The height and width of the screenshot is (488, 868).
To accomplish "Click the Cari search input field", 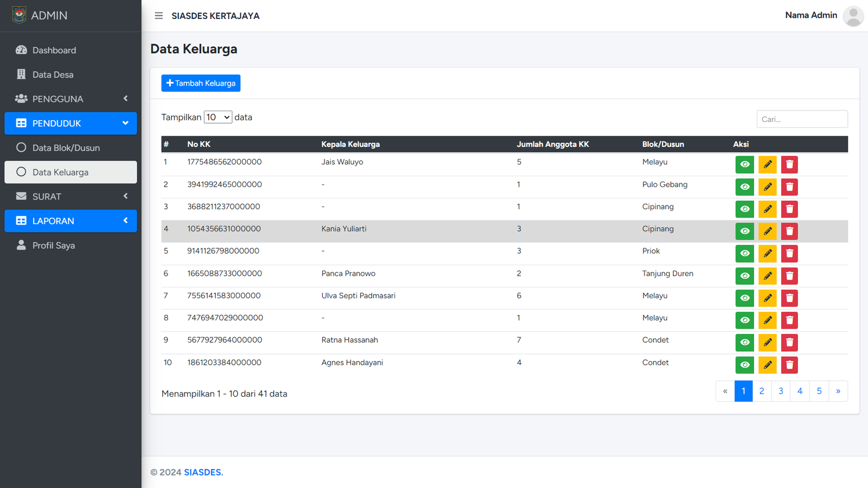I will [x=802, y=119].
